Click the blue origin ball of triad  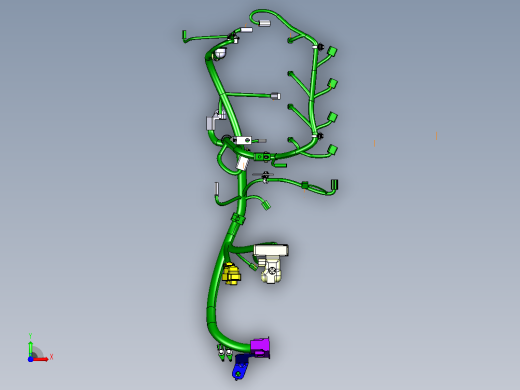pos(30,359)
